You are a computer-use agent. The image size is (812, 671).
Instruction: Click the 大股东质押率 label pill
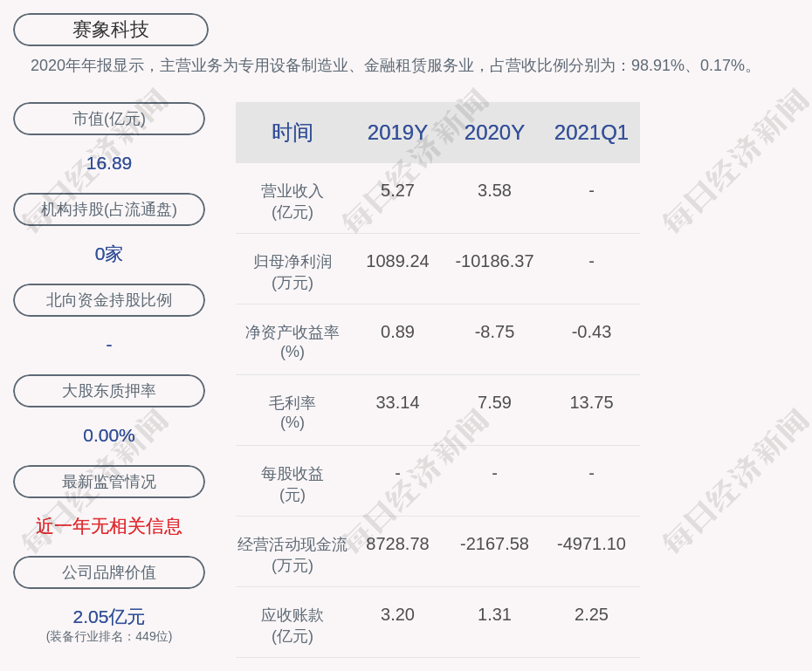[109, 391]
